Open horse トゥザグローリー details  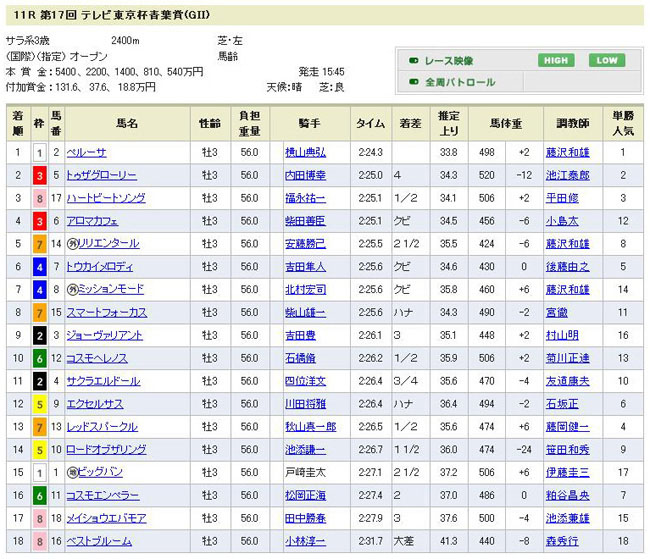pyautogui.click(x=101, y=176)
